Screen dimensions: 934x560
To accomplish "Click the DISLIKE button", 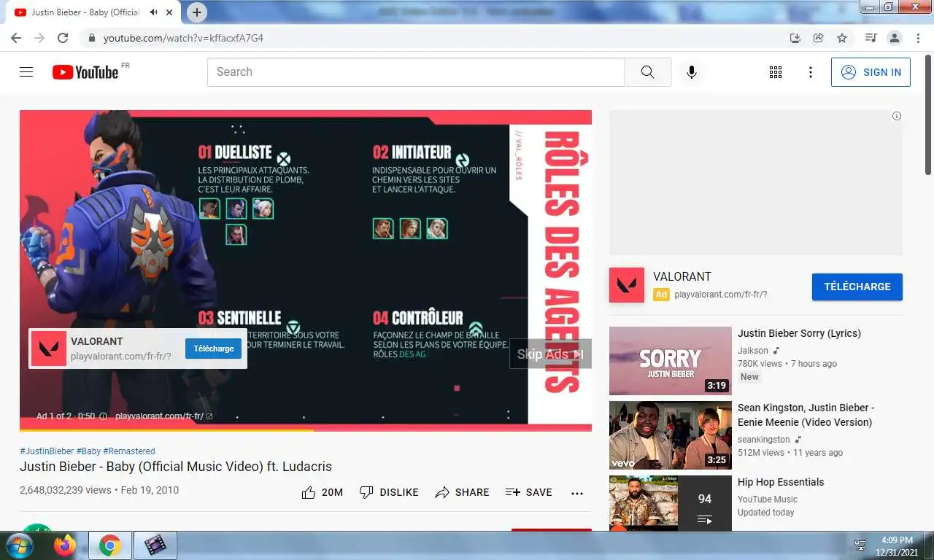I will coord(389,492).
